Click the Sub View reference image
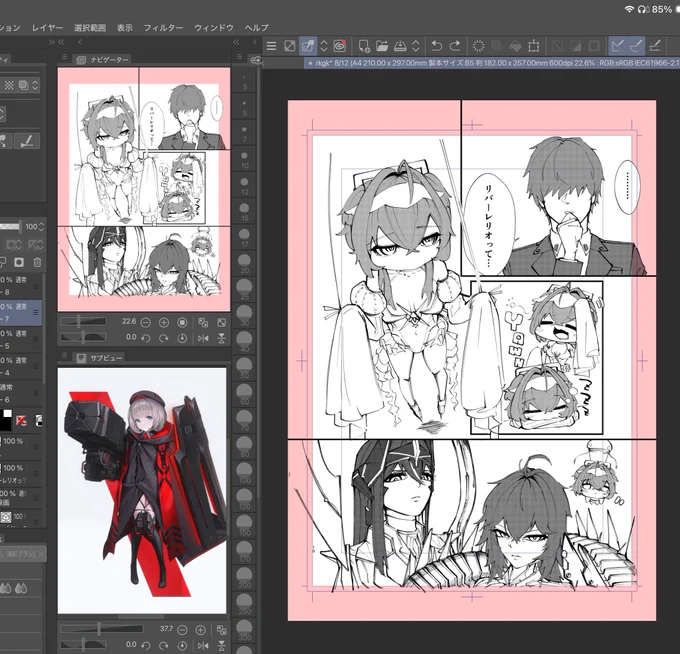 [142, 490]
